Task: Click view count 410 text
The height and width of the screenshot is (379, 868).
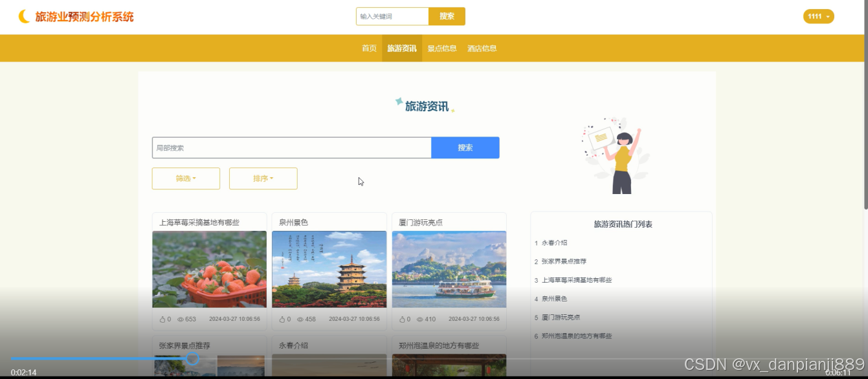Action: pyautogui.click(x=430, y=319)
